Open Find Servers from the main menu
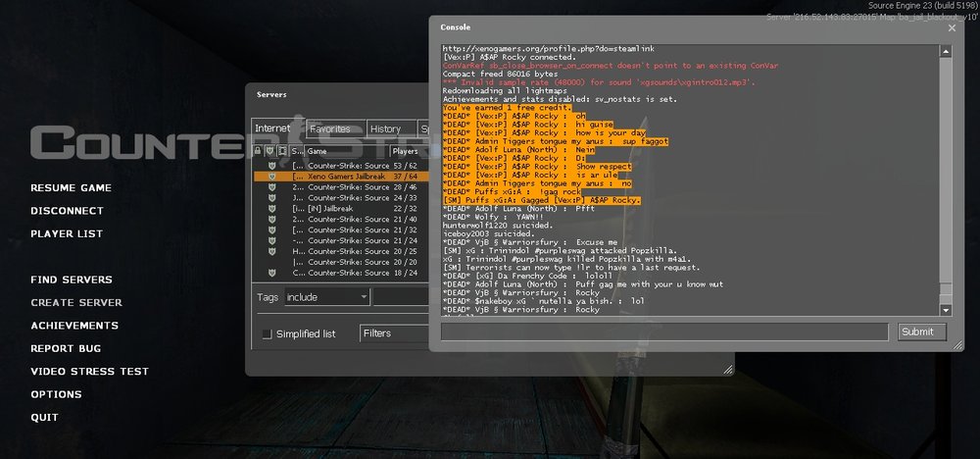The width and height of the screenshot is (980, 459). point(72,280)
